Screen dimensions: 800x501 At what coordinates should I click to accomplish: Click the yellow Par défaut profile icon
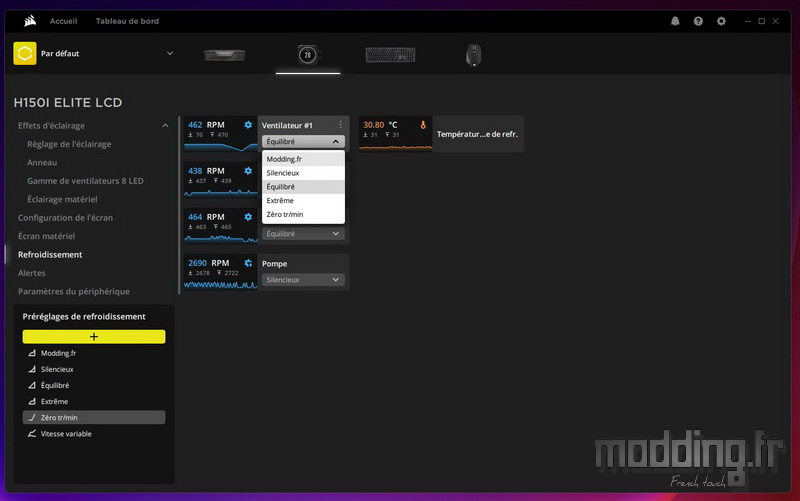(24, 54)
